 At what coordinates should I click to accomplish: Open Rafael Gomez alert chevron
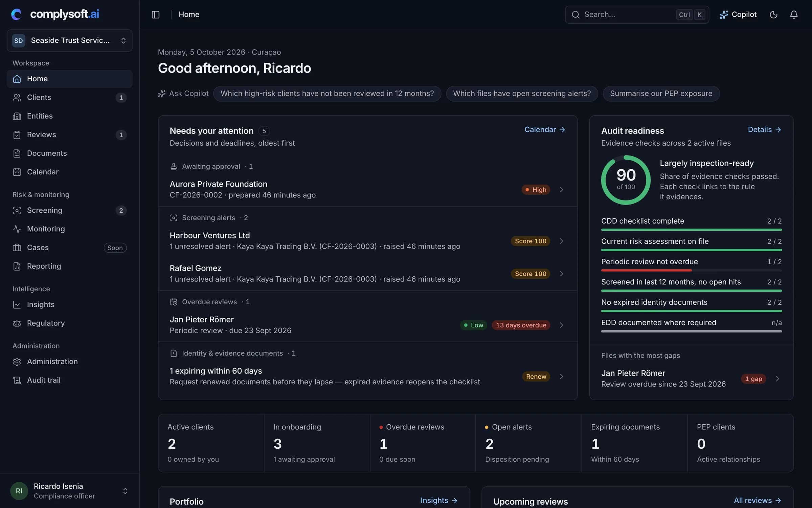[561, 274]
